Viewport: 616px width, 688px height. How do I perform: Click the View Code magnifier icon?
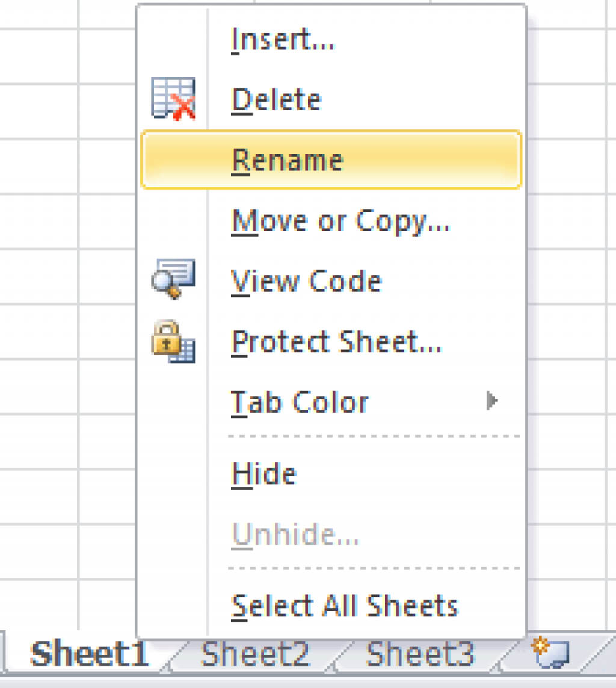pyautogui.click(x=173, y=279)
